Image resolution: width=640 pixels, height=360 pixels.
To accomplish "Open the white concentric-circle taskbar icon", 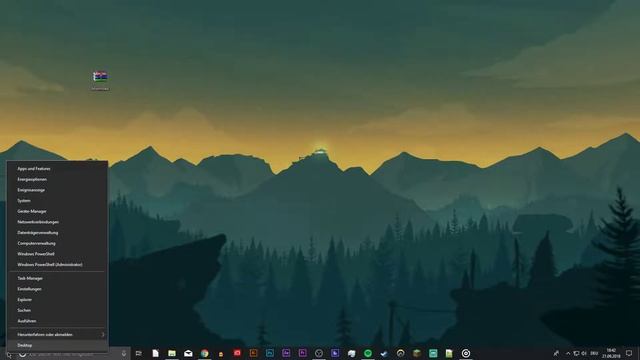I will tap(466, 353).
